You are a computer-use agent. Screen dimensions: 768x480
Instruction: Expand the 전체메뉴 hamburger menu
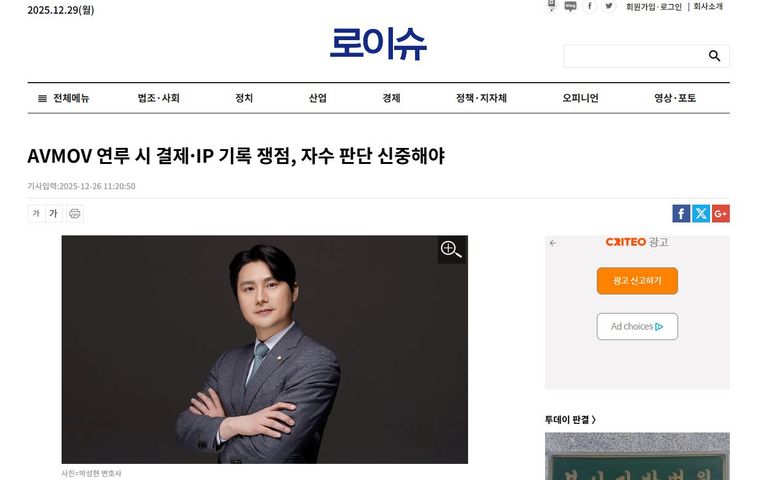(x=64, y=98)
